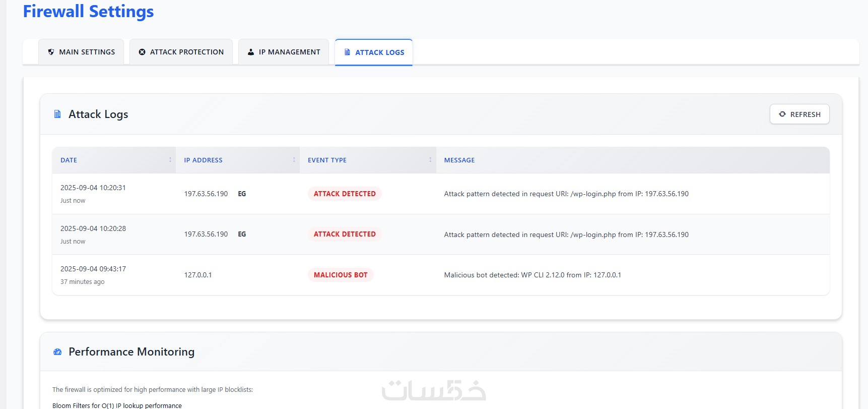
Task: Select the date 2025-09-04 09:43:17
Action: click(93, 269)
